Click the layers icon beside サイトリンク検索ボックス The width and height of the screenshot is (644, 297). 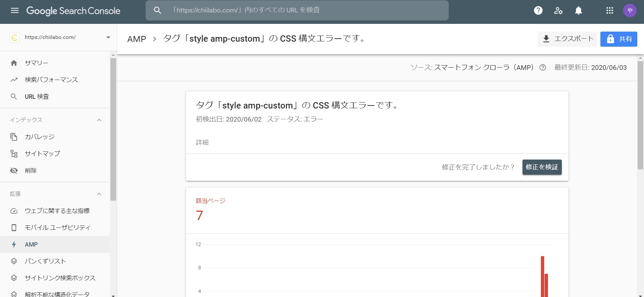coord(14,278)
